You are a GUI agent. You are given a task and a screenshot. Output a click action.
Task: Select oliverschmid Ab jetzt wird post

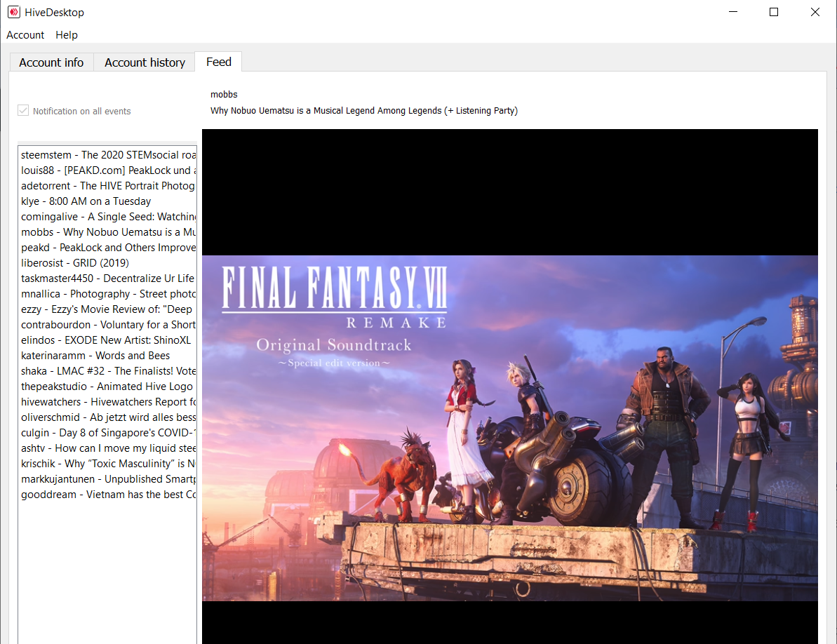(x=108, y=417)
